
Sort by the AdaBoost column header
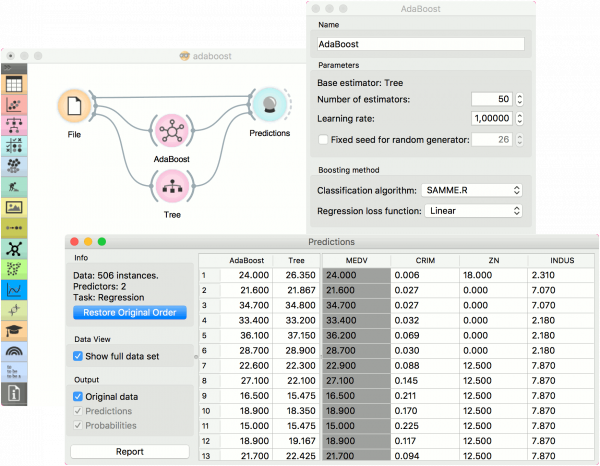pos(245,260)
